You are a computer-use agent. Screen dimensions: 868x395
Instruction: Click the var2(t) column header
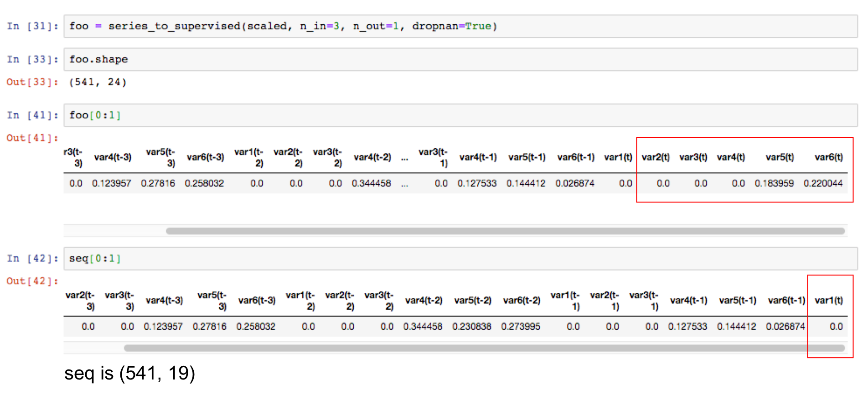pyautogui.click(x=655, y=157)
